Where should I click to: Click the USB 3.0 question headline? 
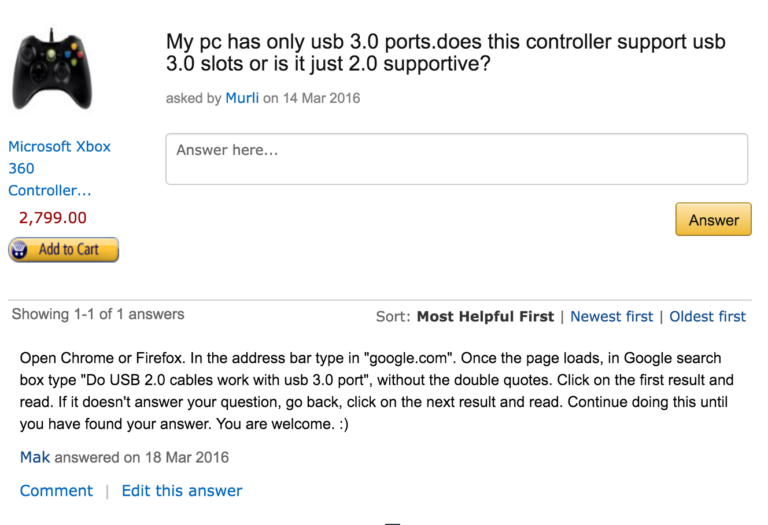[x=445, y=52]
